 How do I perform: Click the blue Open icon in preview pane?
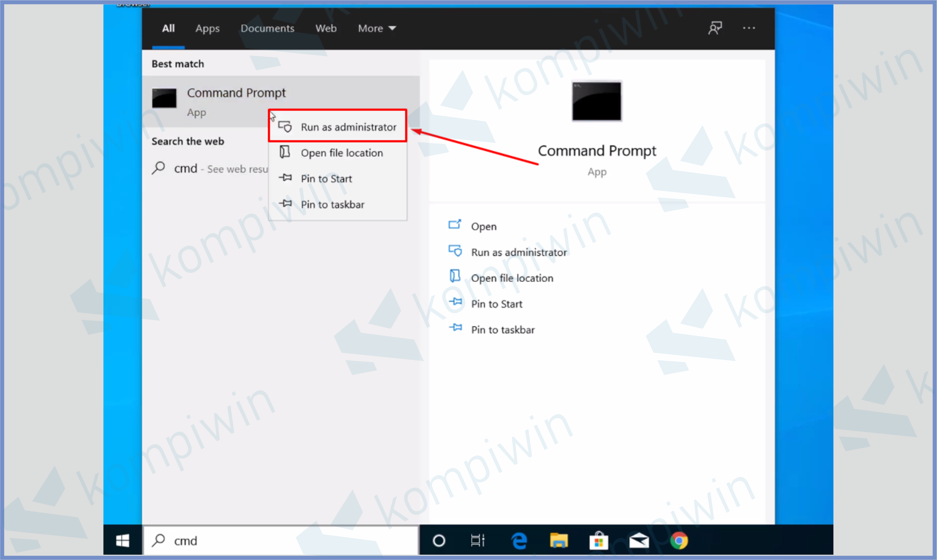click(455, 225)
